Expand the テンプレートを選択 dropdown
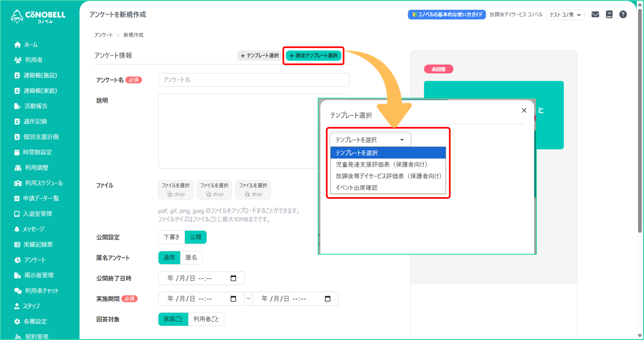644x340 pixels. point(370,140)
